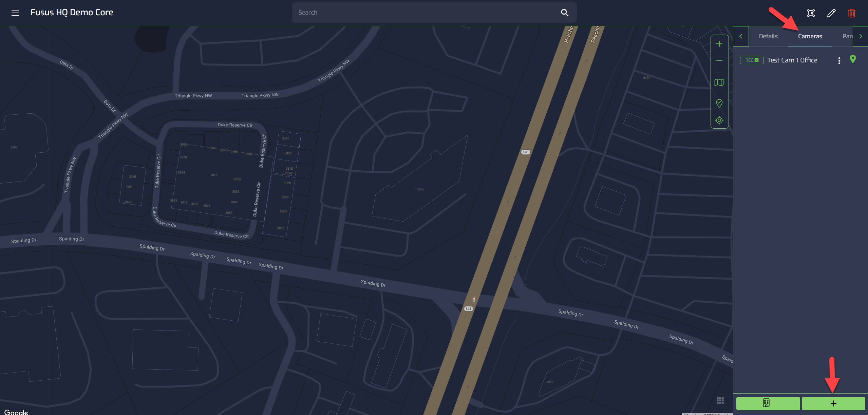The height and width of the screenshot is (415, 868).
Task: Click green location pin for Test Cam
Action: [x=853, y=59]
